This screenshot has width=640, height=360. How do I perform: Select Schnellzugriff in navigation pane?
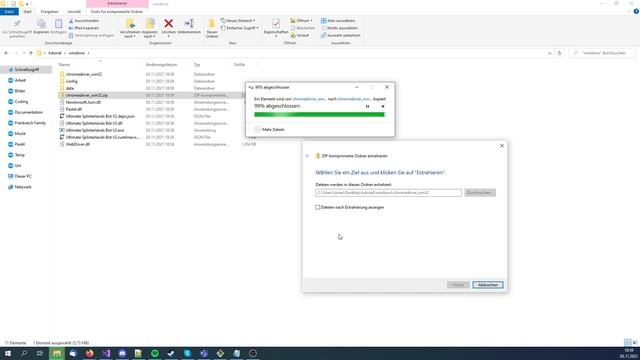point(26,70)
